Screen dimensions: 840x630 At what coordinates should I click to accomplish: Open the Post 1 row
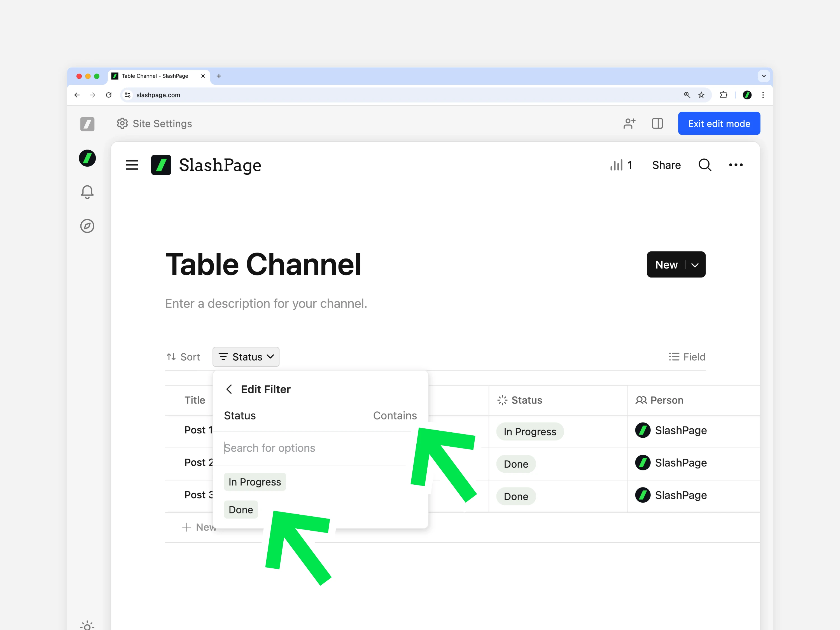click(x=198, y=430)
